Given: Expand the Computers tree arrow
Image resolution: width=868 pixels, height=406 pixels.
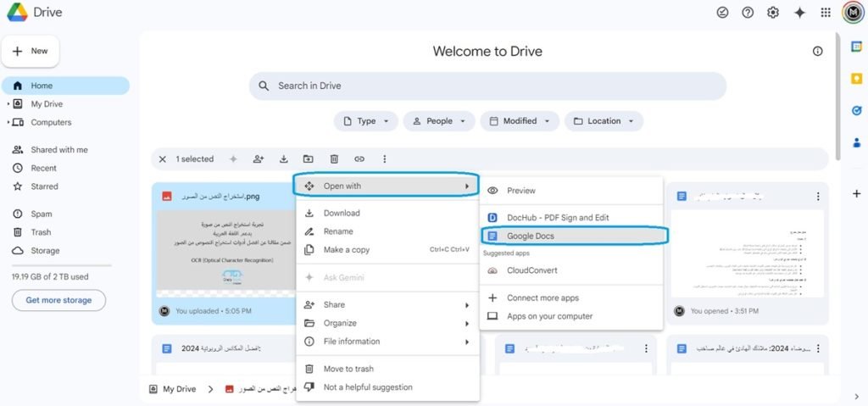Looking at the screenshot, I should click(x=8, y=122).
